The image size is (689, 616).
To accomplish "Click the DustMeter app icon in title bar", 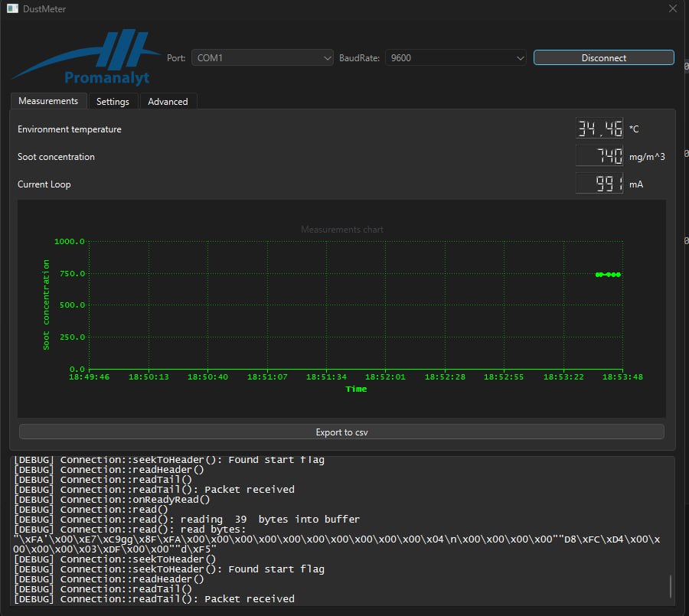I will (x=12, y=9).
